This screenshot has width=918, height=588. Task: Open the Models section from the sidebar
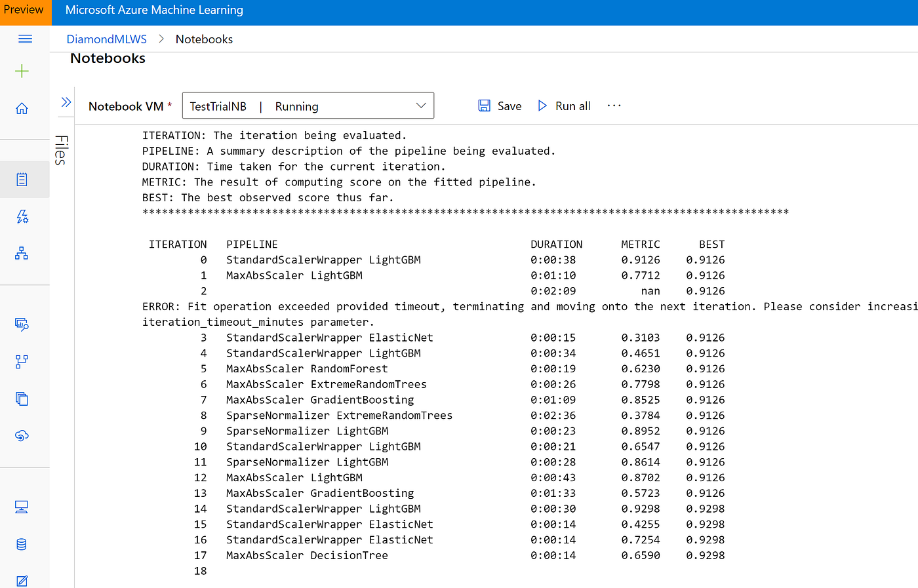(x=22, y=399)
